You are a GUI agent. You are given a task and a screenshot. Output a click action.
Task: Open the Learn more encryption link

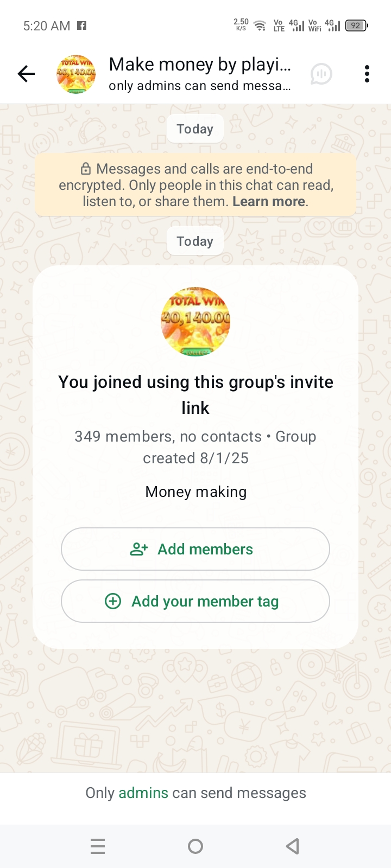[x=268, y=202]
